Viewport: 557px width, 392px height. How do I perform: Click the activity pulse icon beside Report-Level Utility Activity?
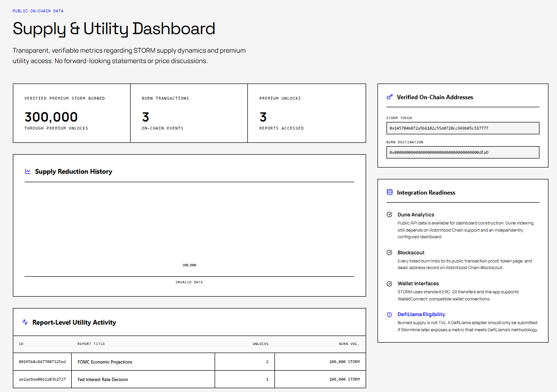(25, 322)
